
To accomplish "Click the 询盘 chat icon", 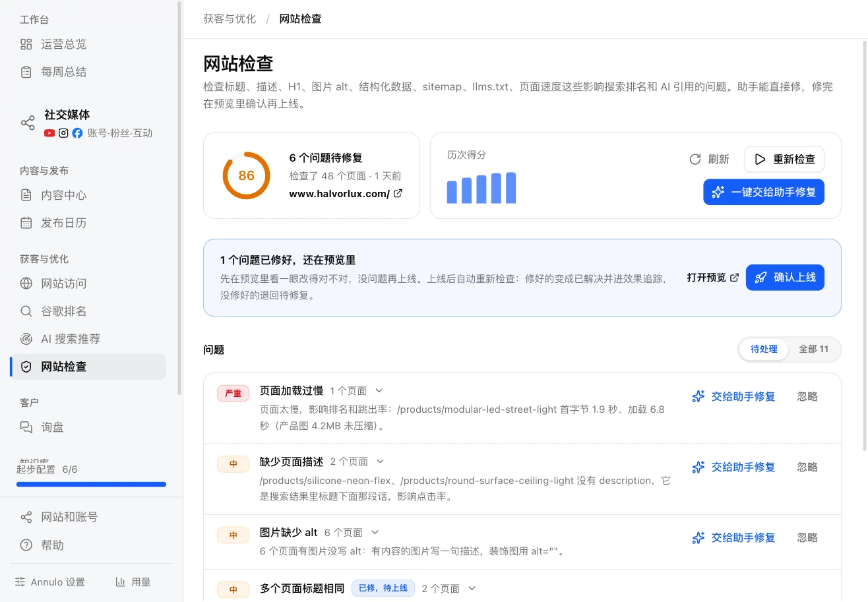I will pos(26,427).
